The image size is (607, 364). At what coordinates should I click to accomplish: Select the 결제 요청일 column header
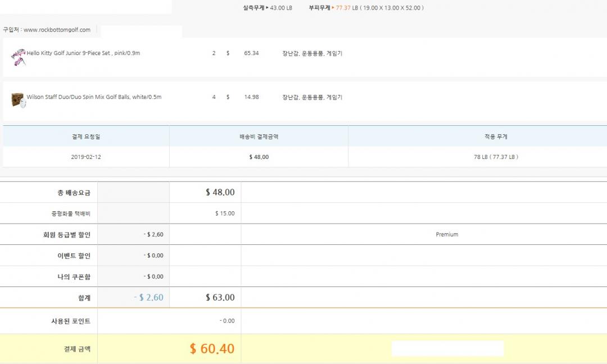point(86,136)
